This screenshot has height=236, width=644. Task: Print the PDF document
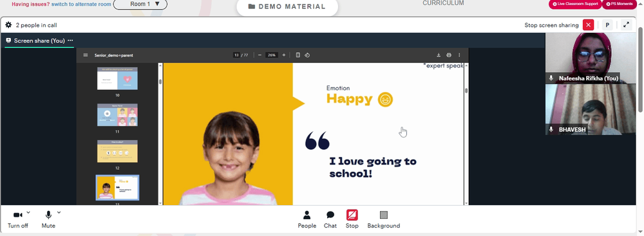click(x=448, y=55)
